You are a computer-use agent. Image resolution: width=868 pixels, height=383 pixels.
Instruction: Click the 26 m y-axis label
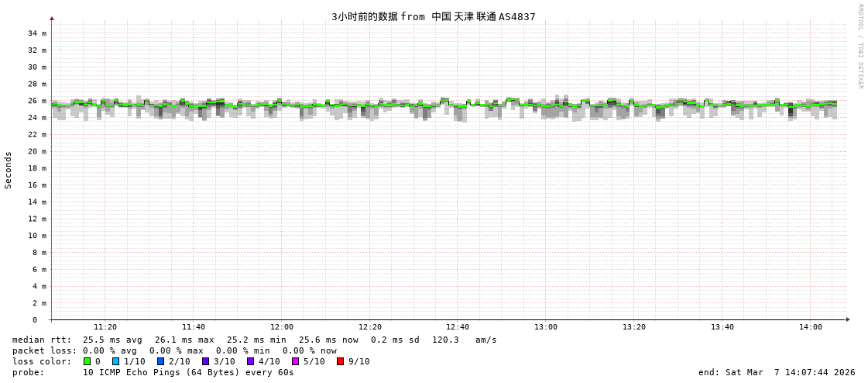coord(38,101)
